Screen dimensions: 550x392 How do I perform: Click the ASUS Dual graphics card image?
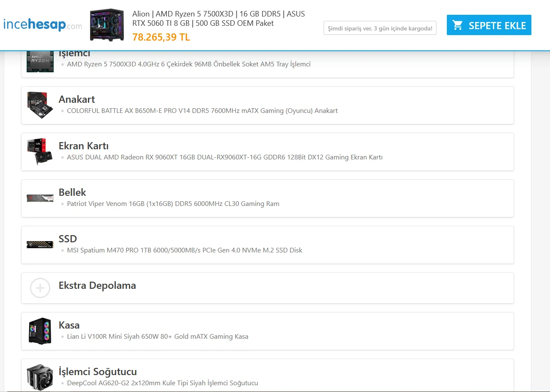(x=40, y=152)
